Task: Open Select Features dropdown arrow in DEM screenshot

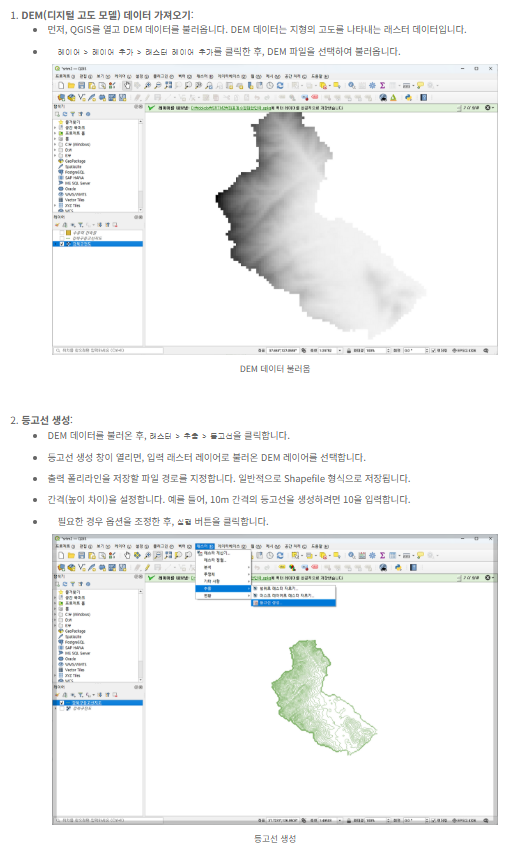Action: click(302, 86)
